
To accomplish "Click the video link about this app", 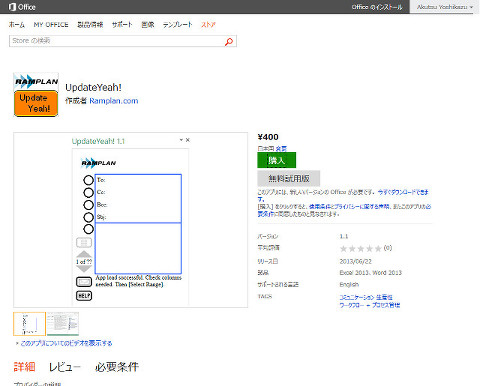I will click(66, 343).
